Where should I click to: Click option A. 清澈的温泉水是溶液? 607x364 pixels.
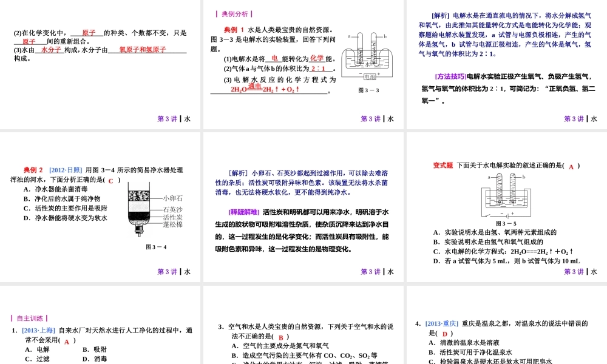pos(464,343)
